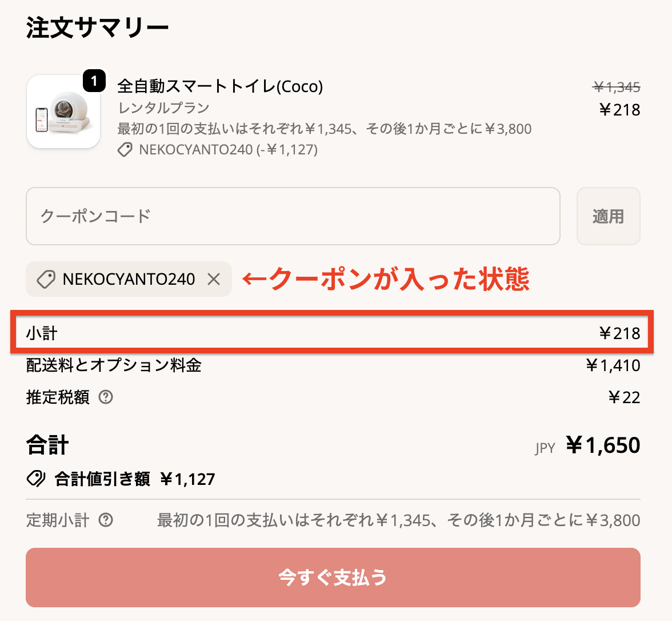Click the 注文サマリー heading
Viewport: 672px width, 621px height.
click(x=97, y=28)
